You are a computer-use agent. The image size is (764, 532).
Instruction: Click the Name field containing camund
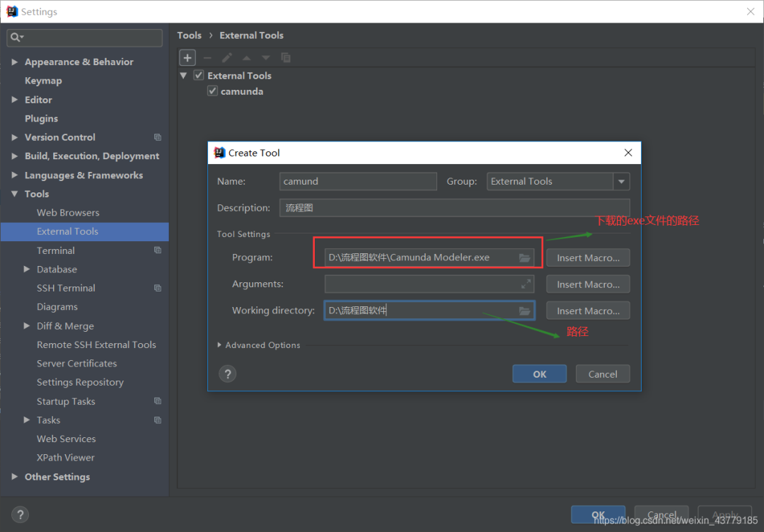(358, 182)
